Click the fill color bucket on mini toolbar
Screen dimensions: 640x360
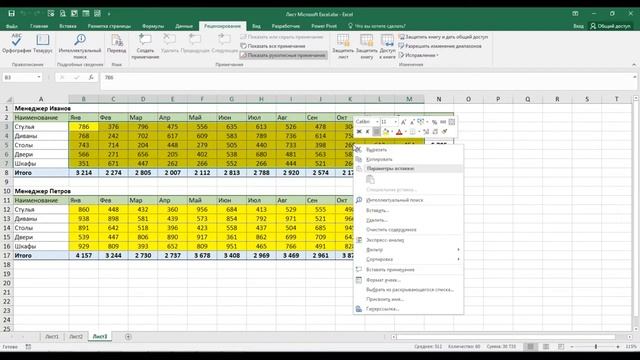click(x=385, y=131)
